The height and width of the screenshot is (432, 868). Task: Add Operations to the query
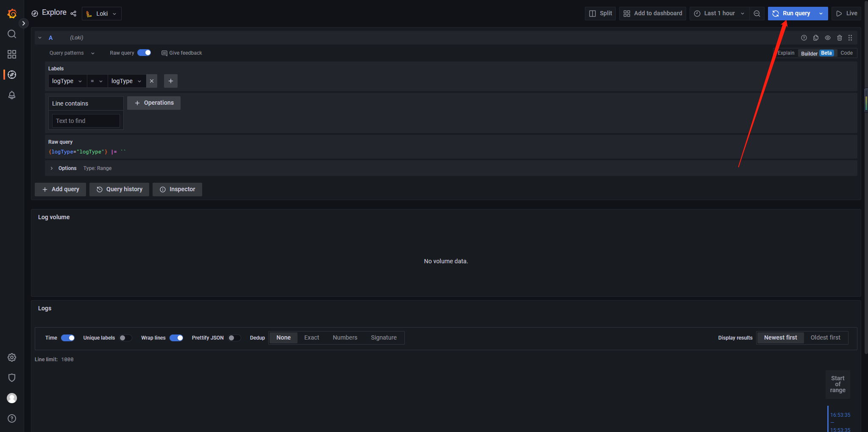(x=154, y=103)
